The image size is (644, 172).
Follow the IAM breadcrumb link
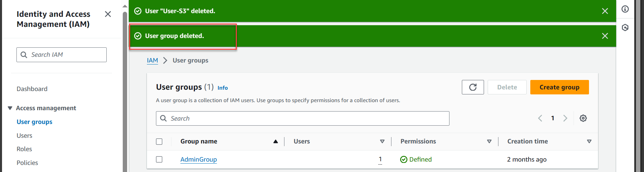tap(152, 60)
